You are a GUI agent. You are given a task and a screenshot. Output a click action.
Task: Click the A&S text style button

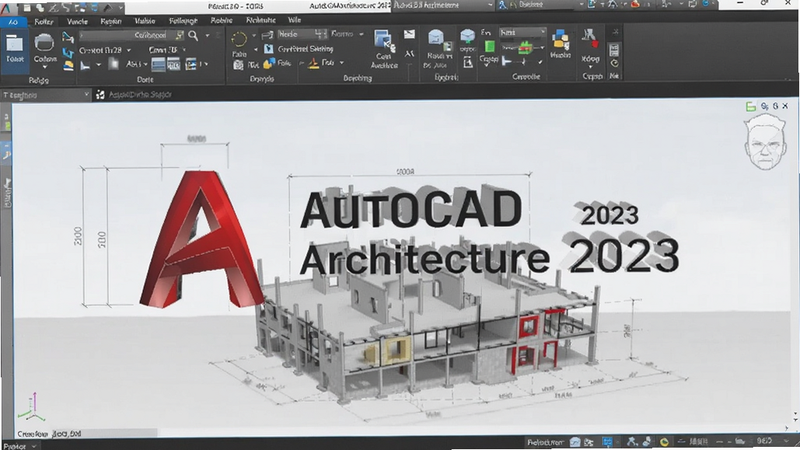(x=136, y=64)
